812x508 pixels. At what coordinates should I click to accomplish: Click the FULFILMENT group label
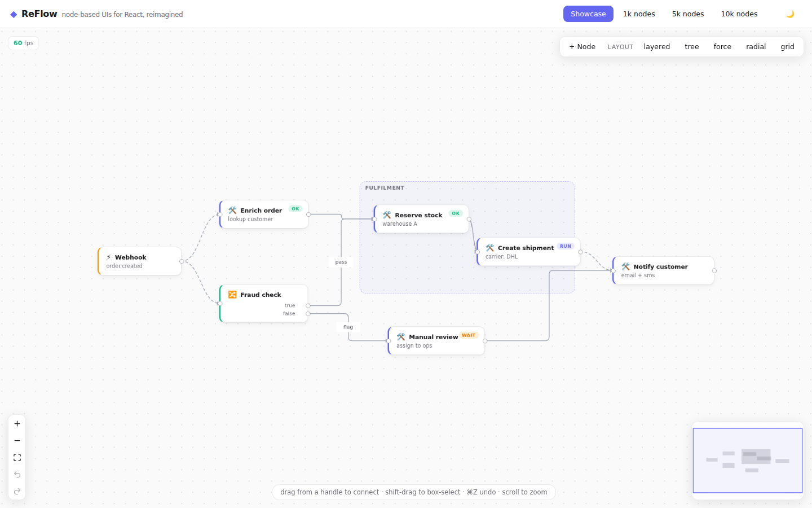[x=385, y=188]
